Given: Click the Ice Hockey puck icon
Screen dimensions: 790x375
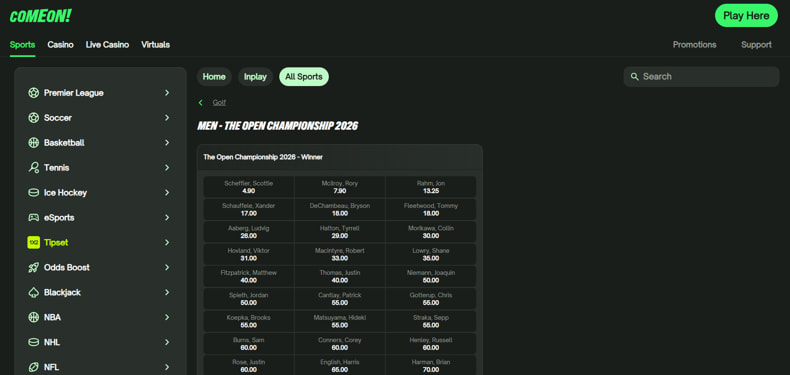Looking at the screenshot, I should [34, 193].
